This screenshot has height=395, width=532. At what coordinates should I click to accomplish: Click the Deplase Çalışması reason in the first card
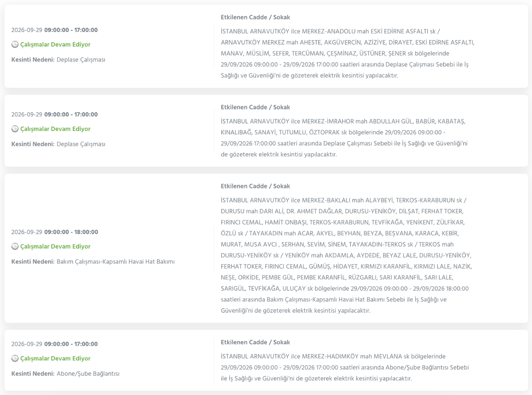(x=81, y=59)
